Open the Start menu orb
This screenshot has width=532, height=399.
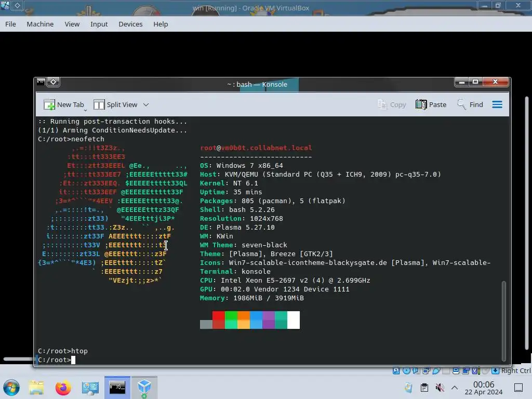click(11, 388)
